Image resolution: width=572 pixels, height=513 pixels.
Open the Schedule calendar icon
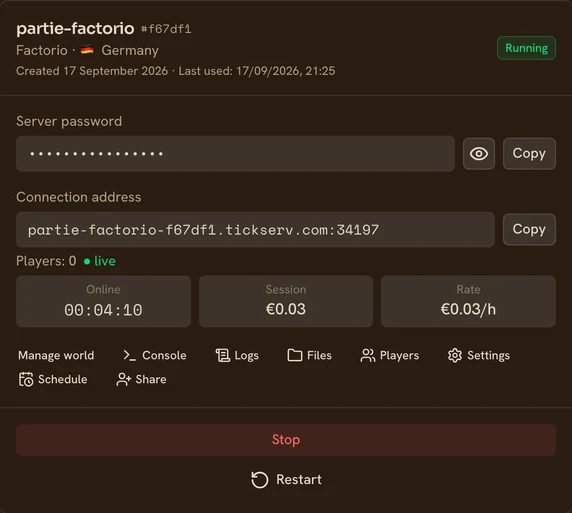coord(26,379)
